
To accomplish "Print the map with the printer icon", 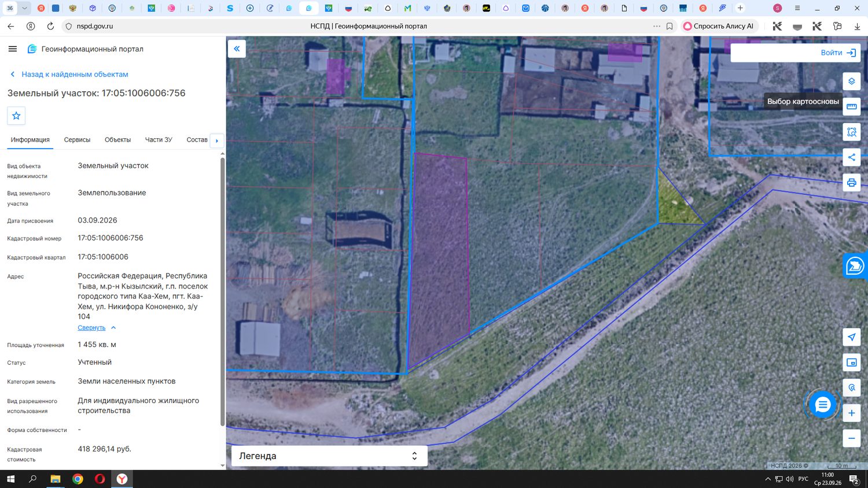I will pos(852,183).
